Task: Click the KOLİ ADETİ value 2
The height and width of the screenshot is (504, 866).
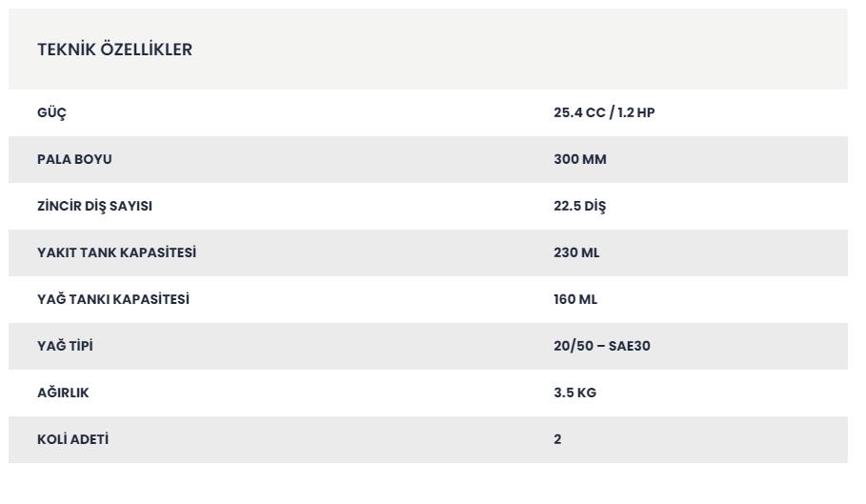Action: [x=557, y=439]
